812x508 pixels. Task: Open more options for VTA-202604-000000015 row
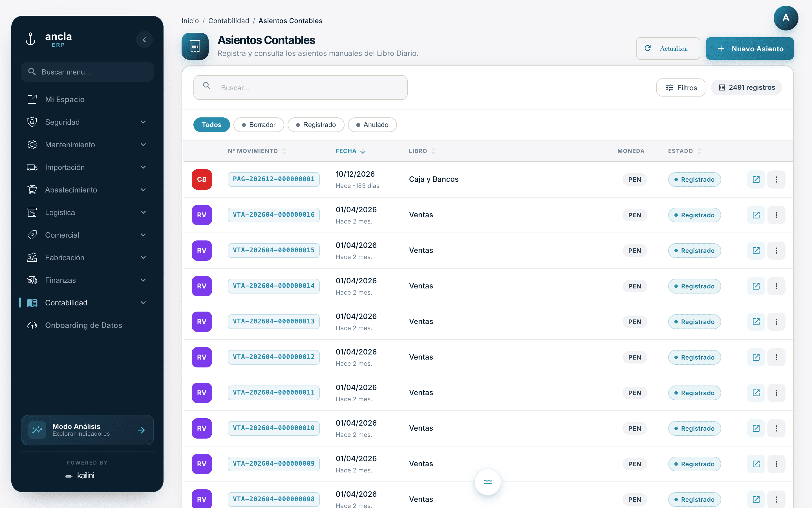click(x=776, y=250)
